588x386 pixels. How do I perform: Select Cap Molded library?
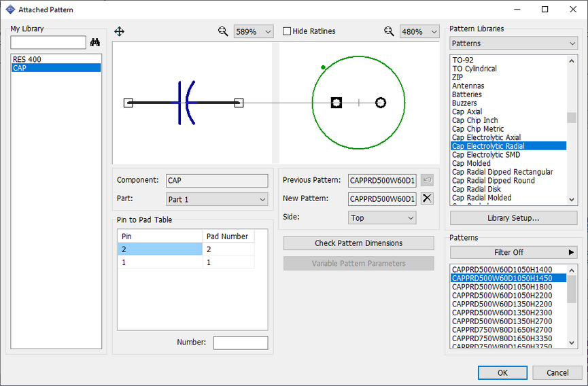508,163
